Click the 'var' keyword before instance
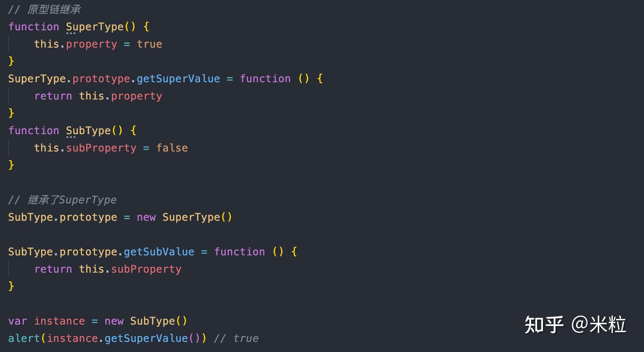The width and height of the screenshot is (644, 352). (18, 321)
